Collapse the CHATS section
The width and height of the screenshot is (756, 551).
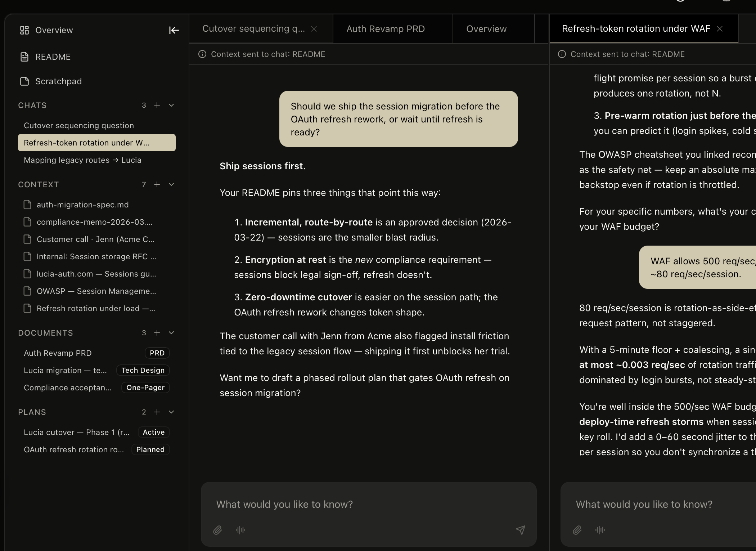[171, 105]
